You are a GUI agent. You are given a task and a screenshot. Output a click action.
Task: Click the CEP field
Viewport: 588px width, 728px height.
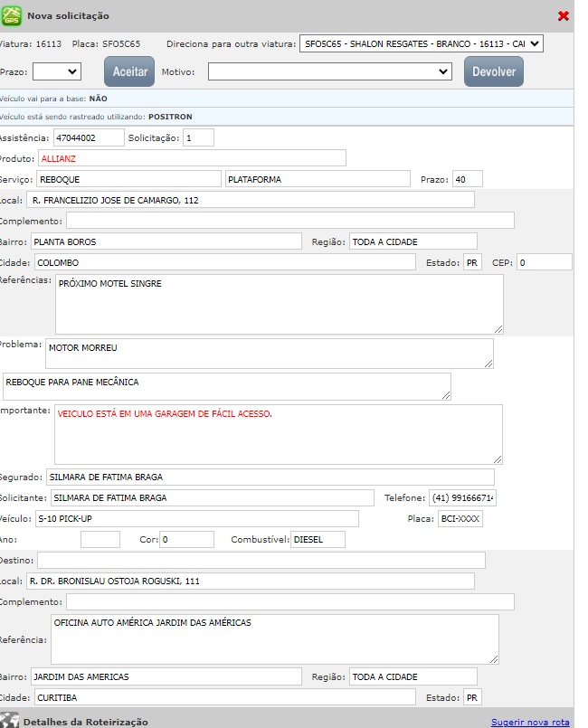tap(545, 262)
